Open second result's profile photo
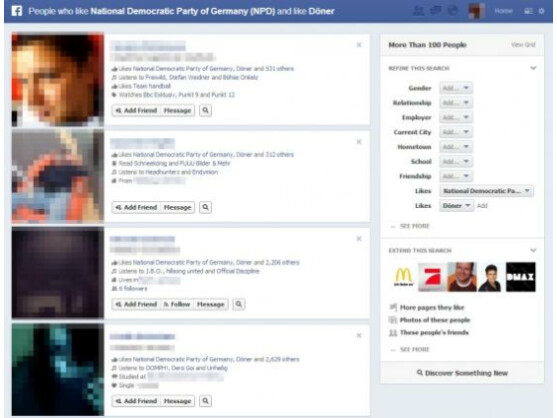The image size is (557, 418). 58,177
